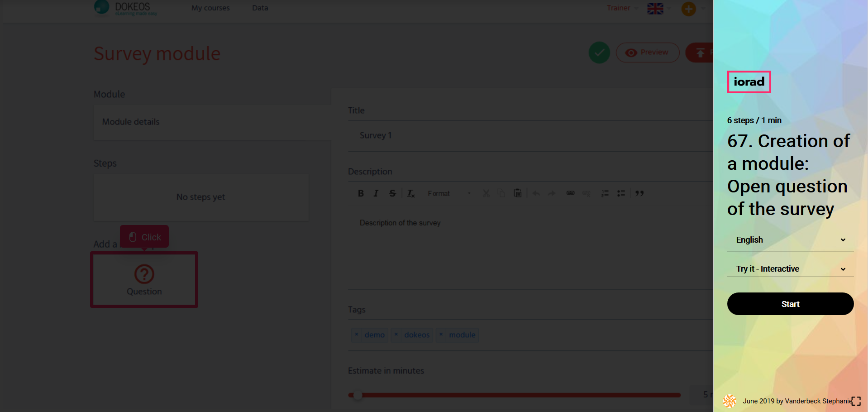The image size is (868, 412).
Task: Click the green checkmark save button
Action: [x=599, y=53]
